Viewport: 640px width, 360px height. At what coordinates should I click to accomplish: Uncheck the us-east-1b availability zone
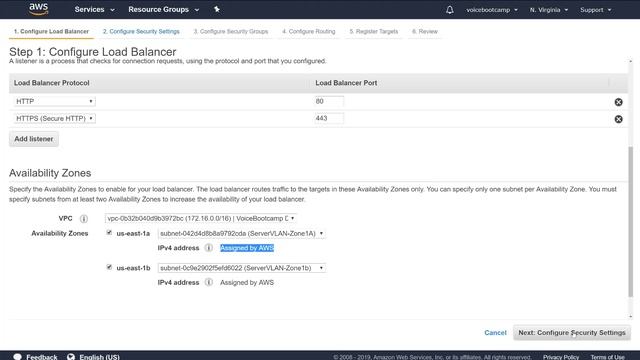point(109,267)
